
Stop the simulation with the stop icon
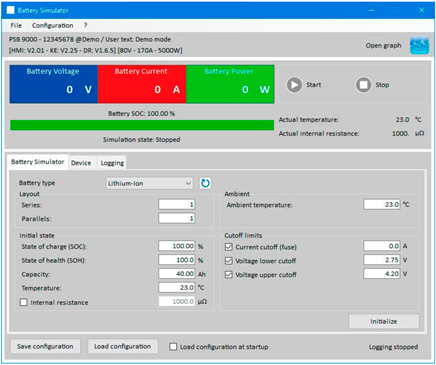pyautogui.click(x=363, y=85)
